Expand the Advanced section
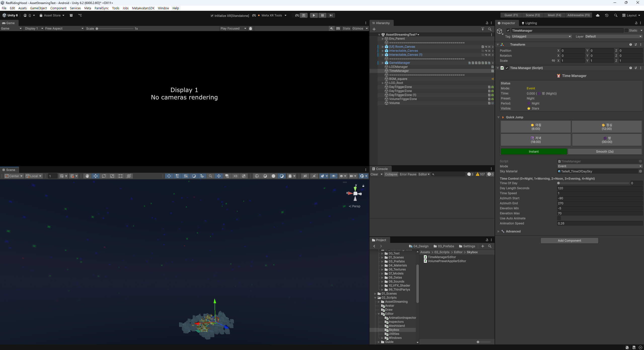The image size is (644, 350). coord(498,231)
